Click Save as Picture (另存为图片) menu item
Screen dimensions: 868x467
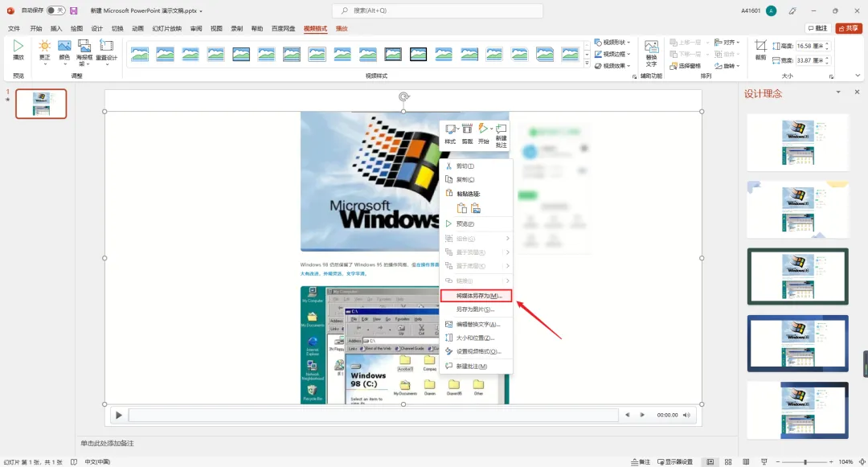tap(476, 309)
